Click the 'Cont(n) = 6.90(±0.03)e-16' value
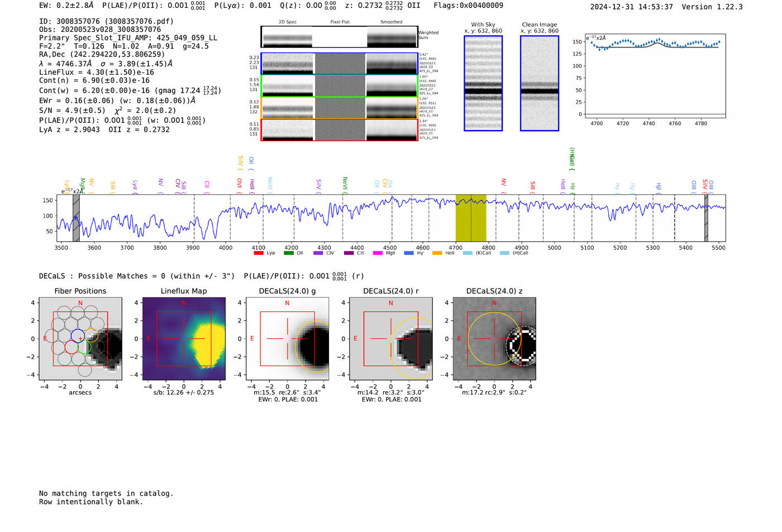Screen dimensions: 782x532 tap(94, 80)
